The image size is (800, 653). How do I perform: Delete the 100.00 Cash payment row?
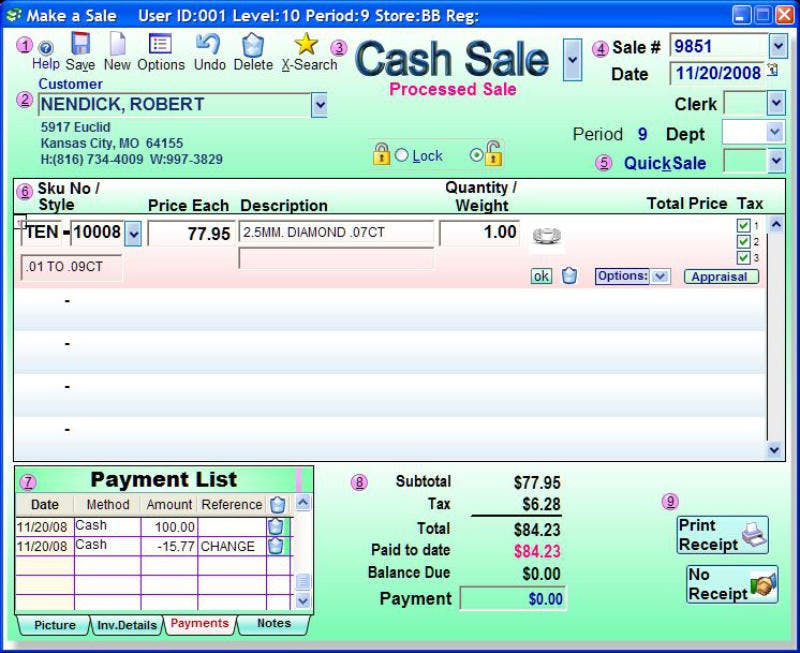point(276,526)
